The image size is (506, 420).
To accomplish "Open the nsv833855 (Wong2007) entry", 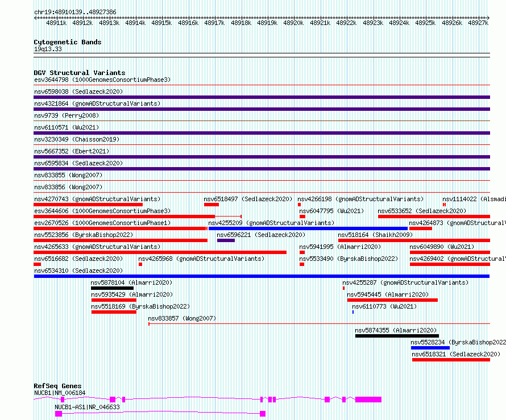I will (68, 175).
